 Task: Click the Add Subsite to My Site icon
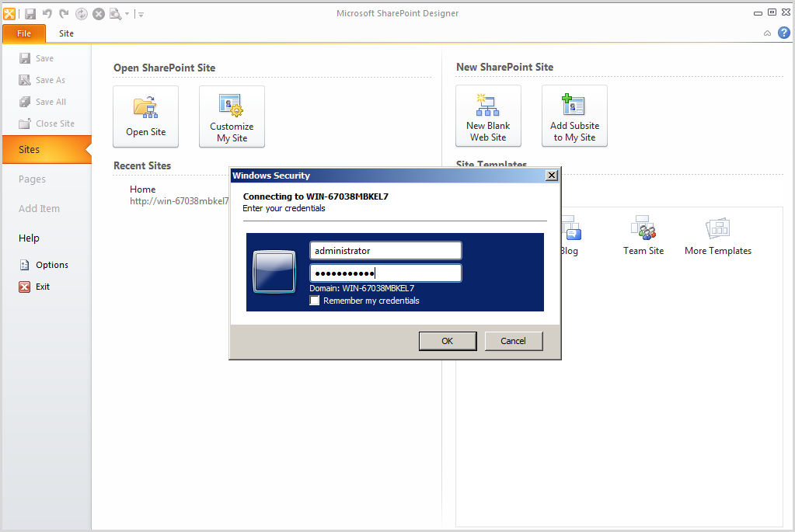pyautogui.click(x=574, y=104)
